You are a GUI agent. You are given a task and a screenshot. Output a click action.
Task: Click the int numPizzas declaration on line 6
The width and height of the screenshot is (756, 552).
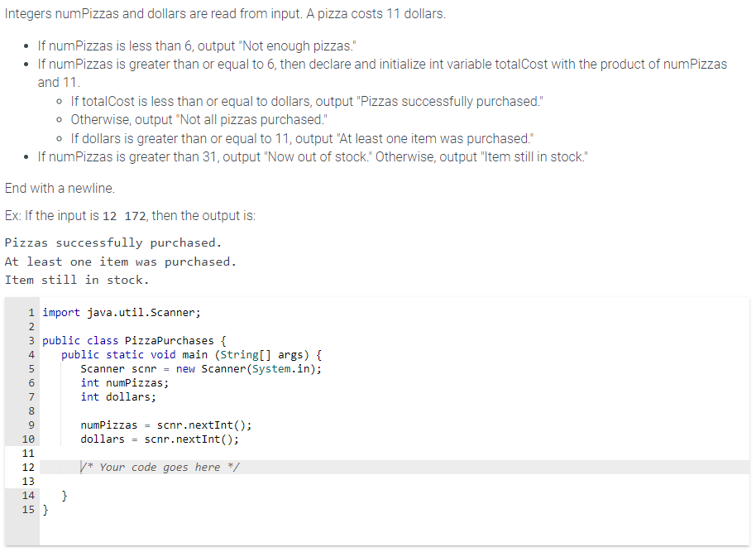click(128, 382)
